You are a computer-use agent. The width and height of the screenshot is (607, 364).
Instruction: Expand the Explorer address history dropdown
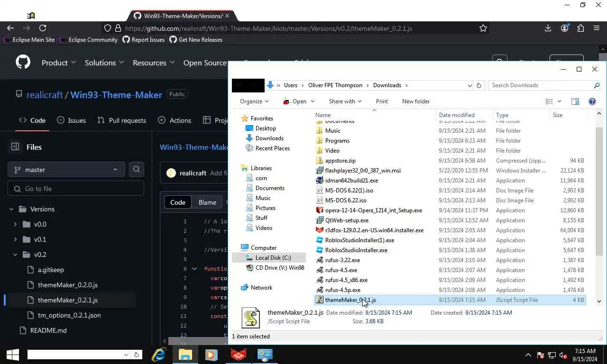click(469, 85)
